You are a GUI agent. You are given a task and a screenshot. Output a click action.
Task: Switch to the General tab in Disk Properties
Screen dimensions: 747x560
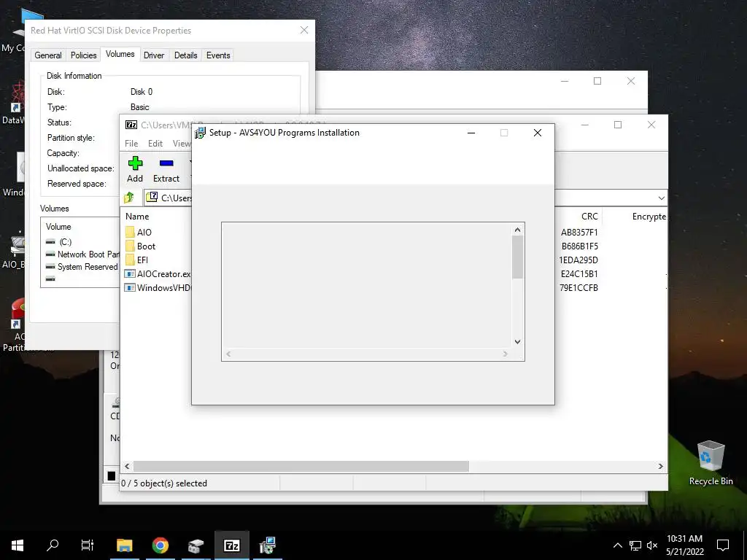click(x=47, y=55)
